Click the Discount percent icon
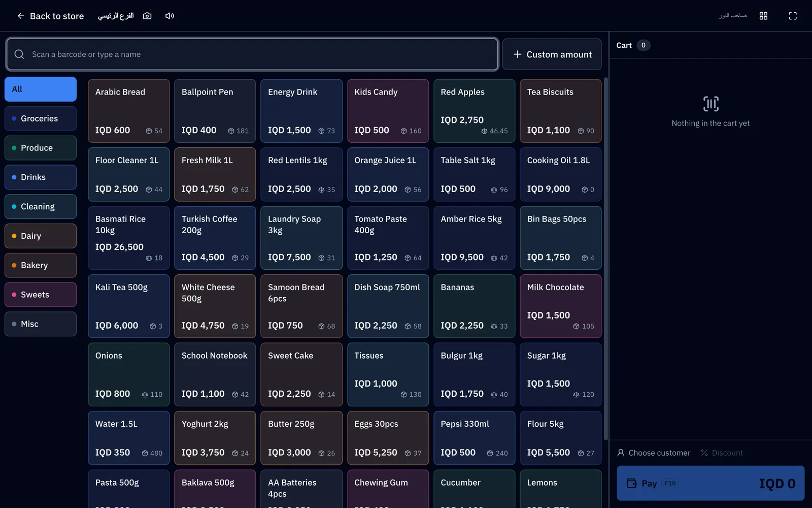Viewport: 812px width, 508px height. pos(704,453)
